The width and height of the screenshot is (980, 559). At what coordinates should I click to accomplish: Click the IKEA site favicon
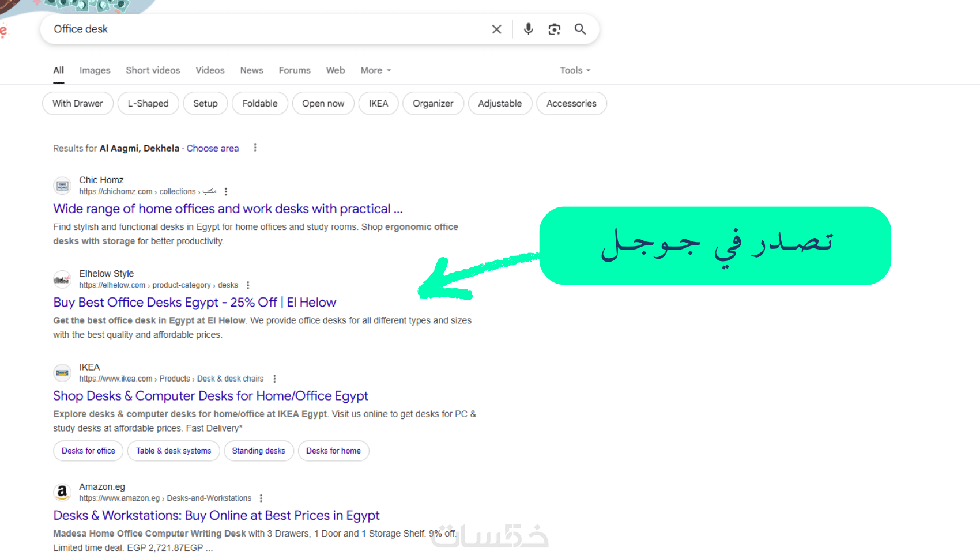62,373
